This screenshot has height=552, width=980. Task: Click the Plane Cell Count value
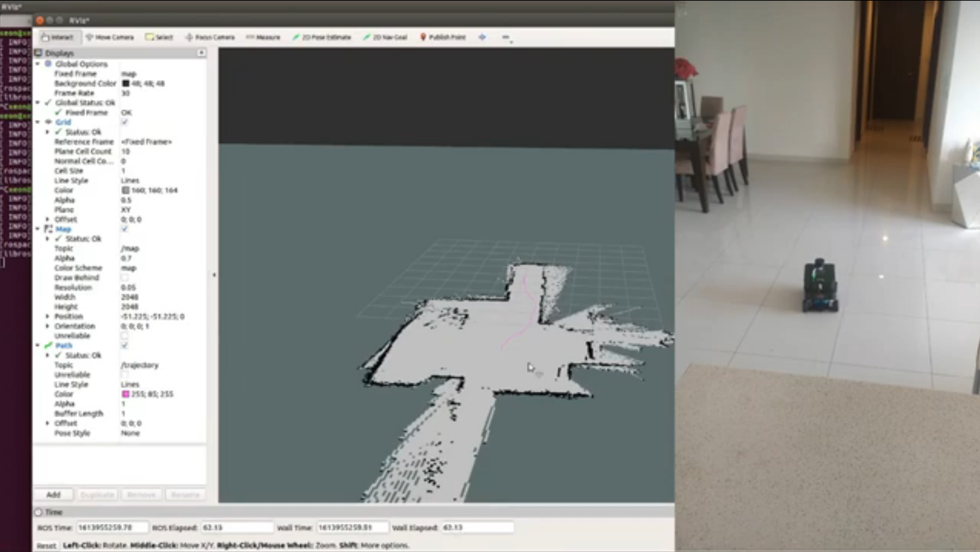(125, 151)
